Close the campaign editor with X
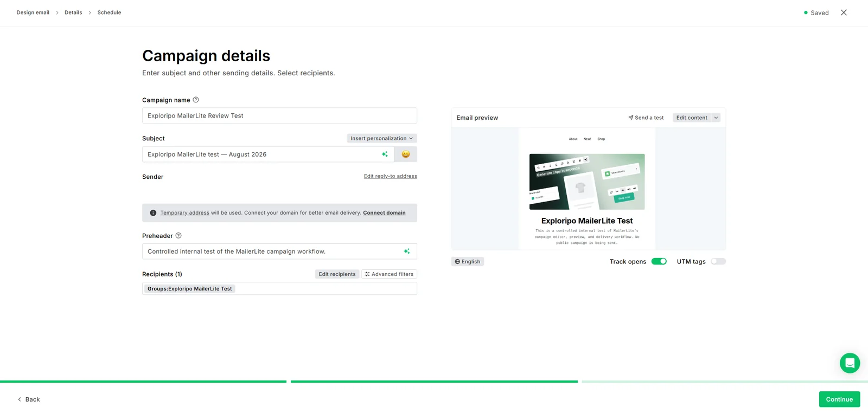The height and width of the screenshot is (413, 868). pyautogui.click(x=844, y=12)
